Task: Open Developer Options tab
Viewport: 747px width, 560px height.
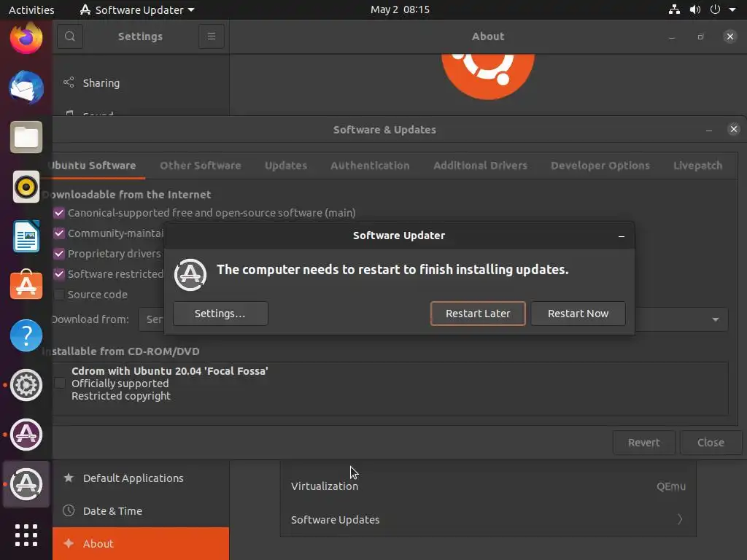Action: 600,166
